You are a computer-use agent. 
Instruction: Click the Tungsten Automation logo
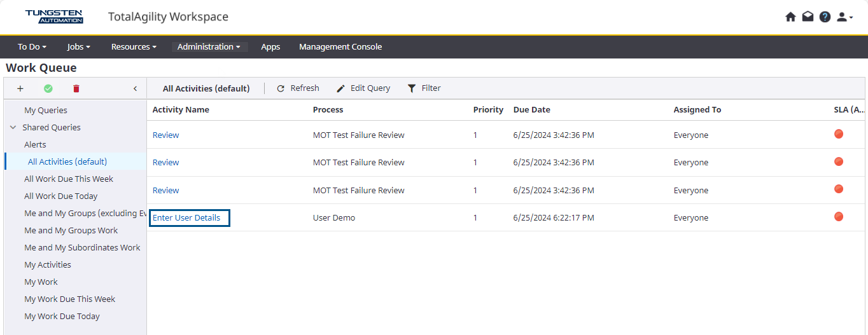(54, 17)
